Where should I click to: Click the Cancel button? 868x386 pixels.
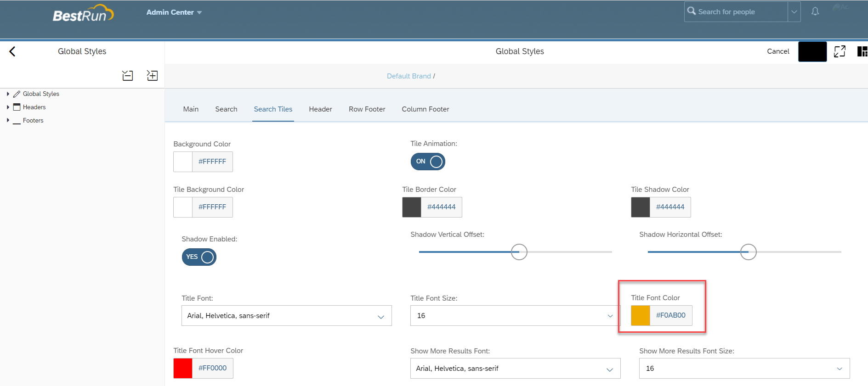(778, 51)
